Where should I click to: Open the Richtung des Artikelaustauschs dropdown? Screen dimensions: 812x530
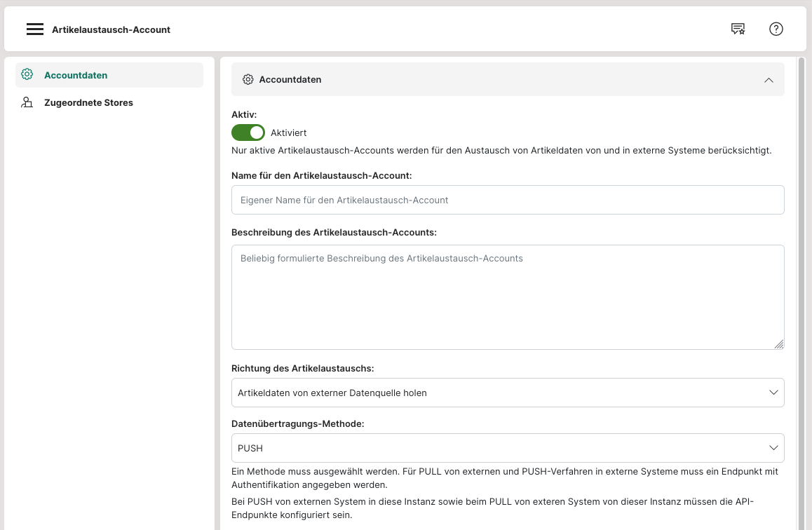pos(507,393)
